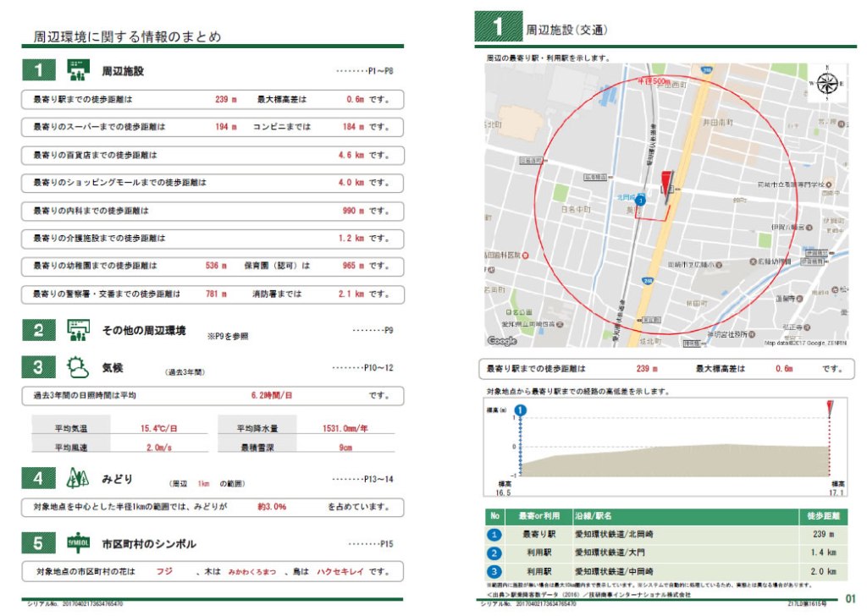Click green number box 1 next to 周辺施設 on the summary page
Image resolution: width=867 pixels, height=616 pixels.
tap(39, 70)
